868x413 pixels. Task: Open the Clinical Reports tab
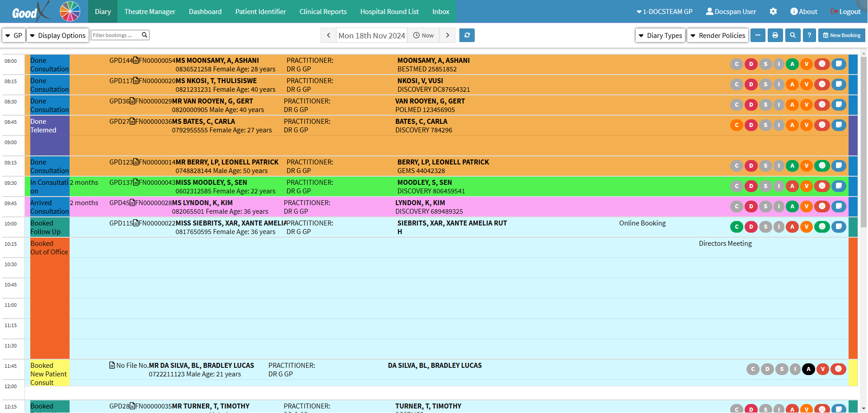tap(323, 12)
